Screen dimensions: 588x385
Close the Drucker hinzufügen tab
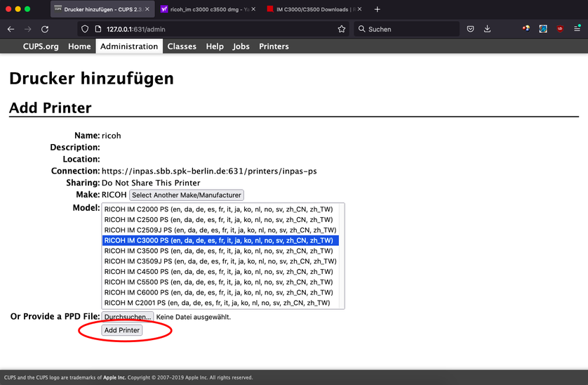(x=147, y=9)
